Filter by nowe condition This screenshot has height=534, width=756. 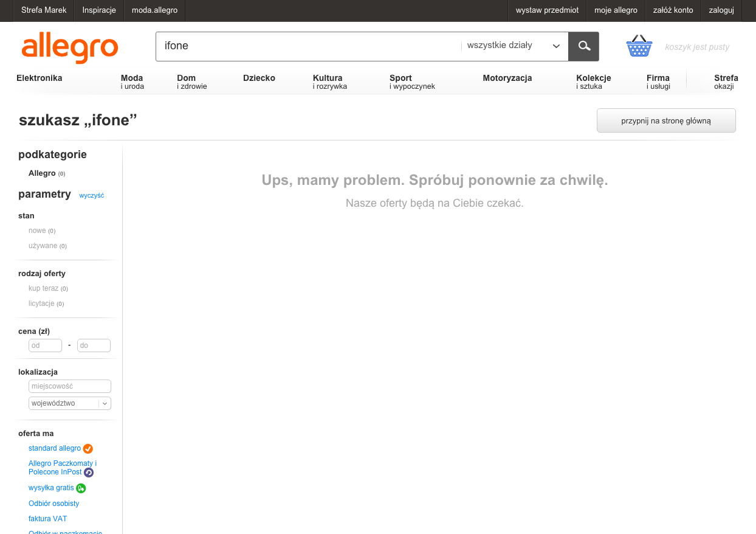click(37, 231)
